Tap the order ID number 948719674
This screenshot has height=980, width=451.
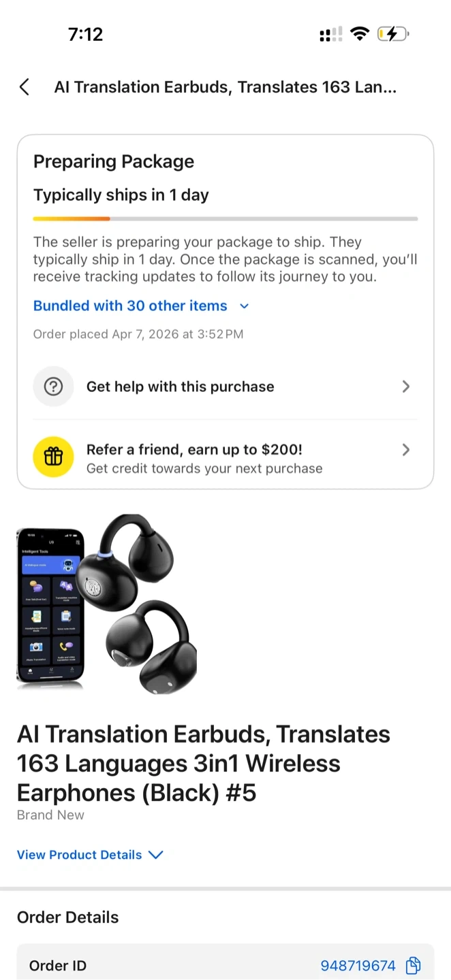point(358,966)
